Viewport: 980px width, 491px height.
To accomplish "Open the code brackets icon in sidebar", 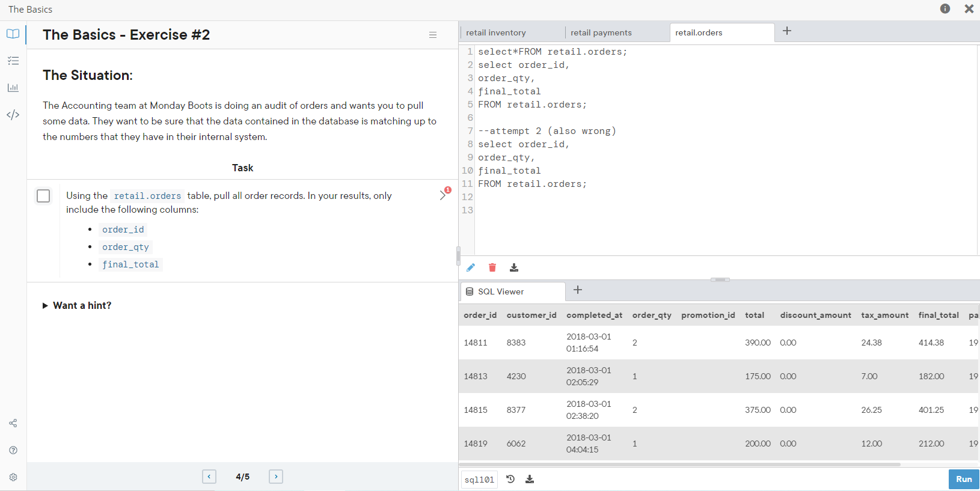I will click(x=13, y=115).
